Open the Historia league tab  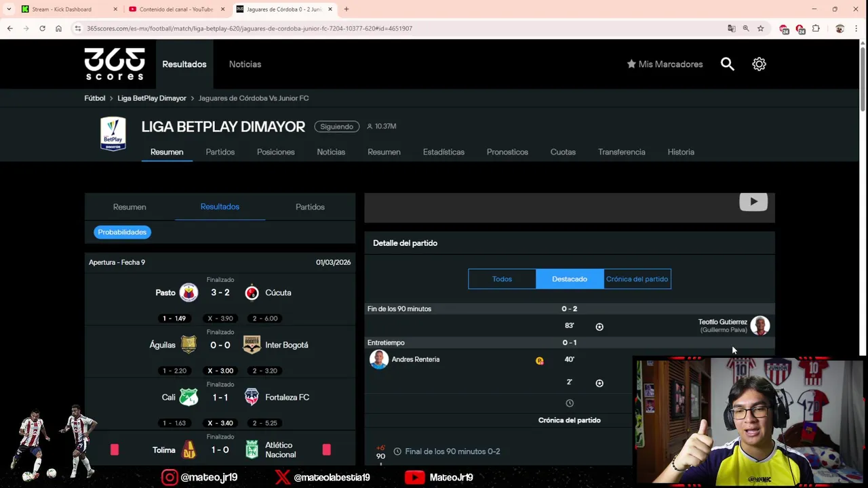tap(681, 152)
